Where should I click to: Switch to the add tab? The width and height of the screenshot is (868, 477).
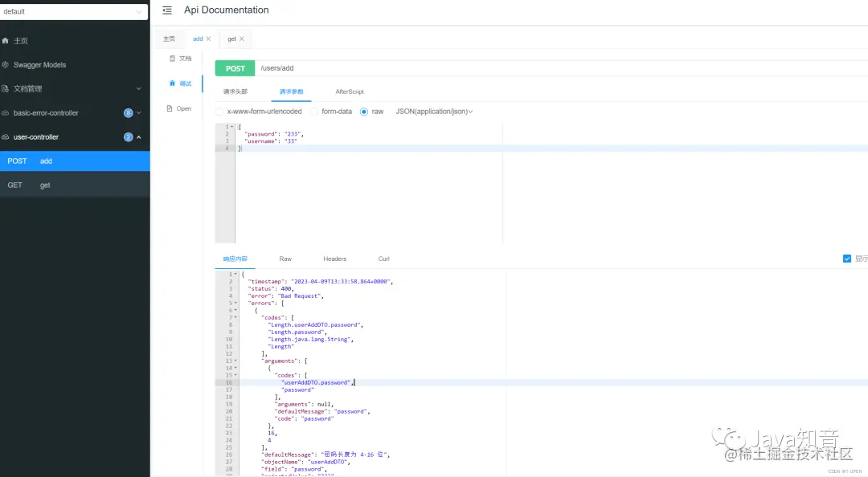click(x=198, y=39)
